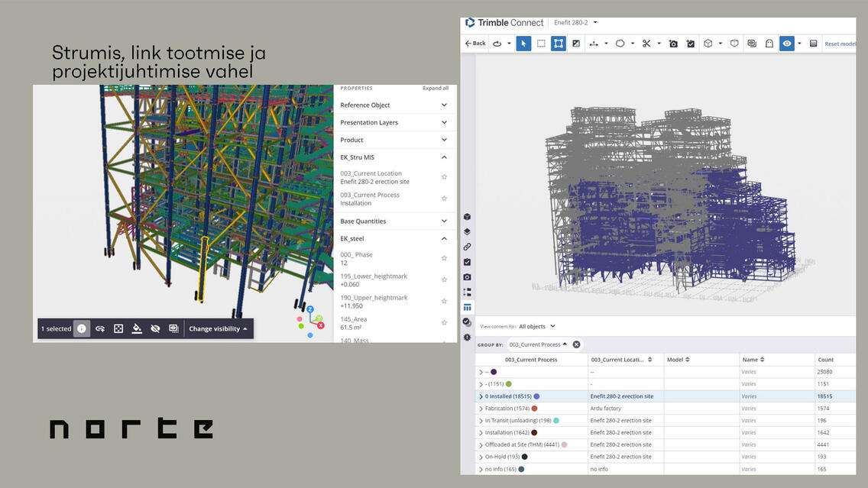
Task: Toggle the blue square-with-corner-handles tool
Action: 558,44
